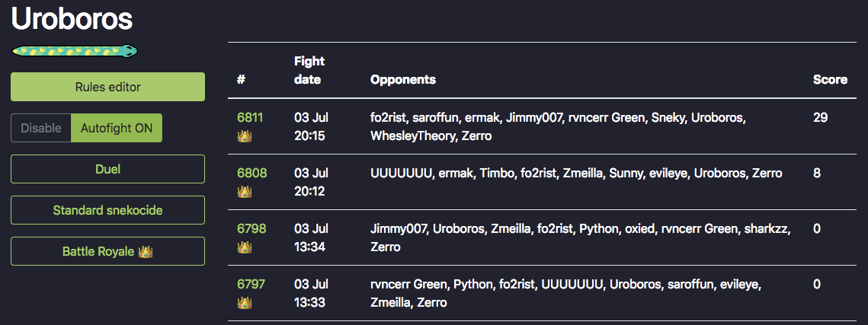Launch Standard snekocide fight

pyautogui.click(x=108, y=211)
